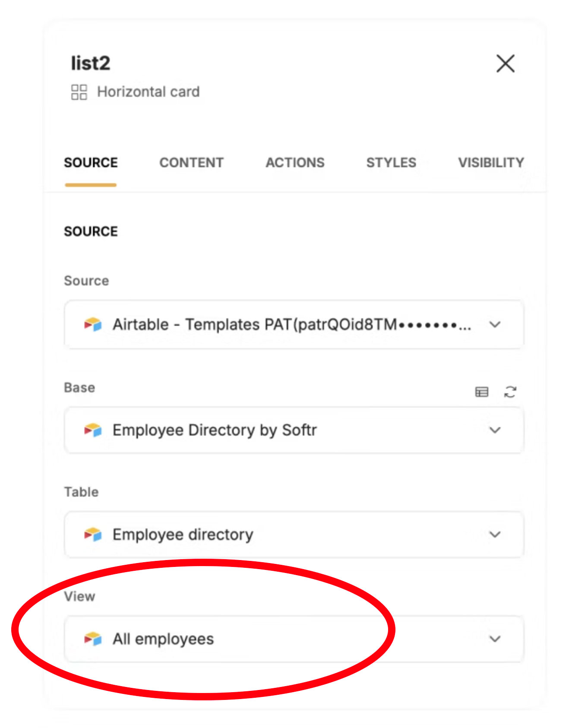Screen dimensions: 588x728
Task: Click the Airtable logo in Table field
Action: pyautogui.click(x=93, y=535)
